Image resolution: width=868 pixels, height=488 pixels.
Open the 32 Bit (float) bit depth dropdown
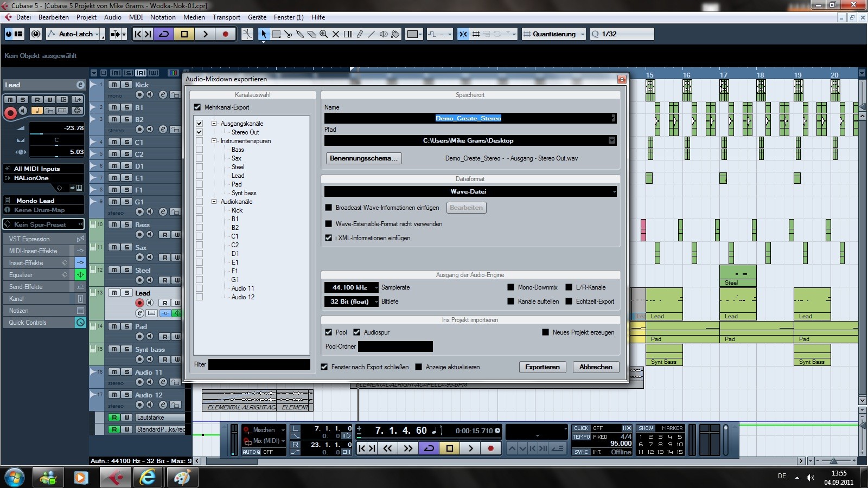tap(351, 301)
